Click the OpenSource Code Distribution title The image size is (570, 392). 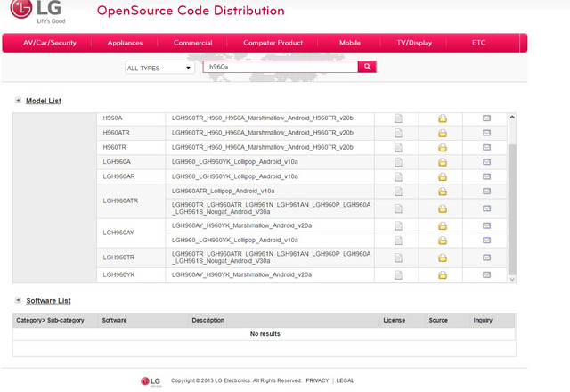[x=191, y=11]
